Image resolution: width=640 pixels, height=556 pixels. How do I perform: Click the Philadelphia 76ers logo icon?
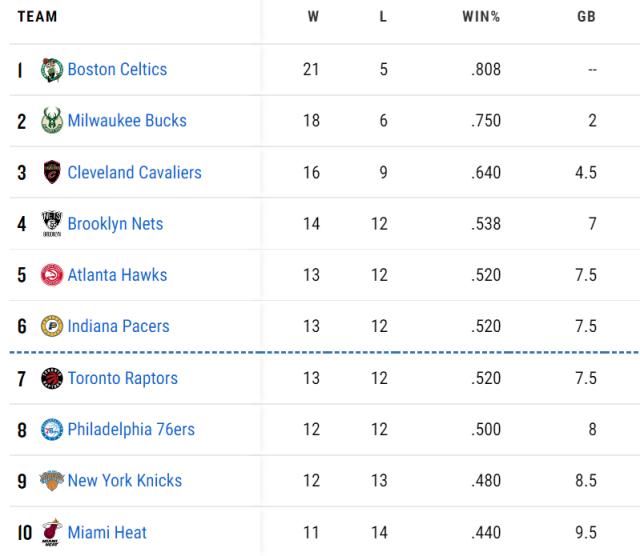[x=52, y=430]
